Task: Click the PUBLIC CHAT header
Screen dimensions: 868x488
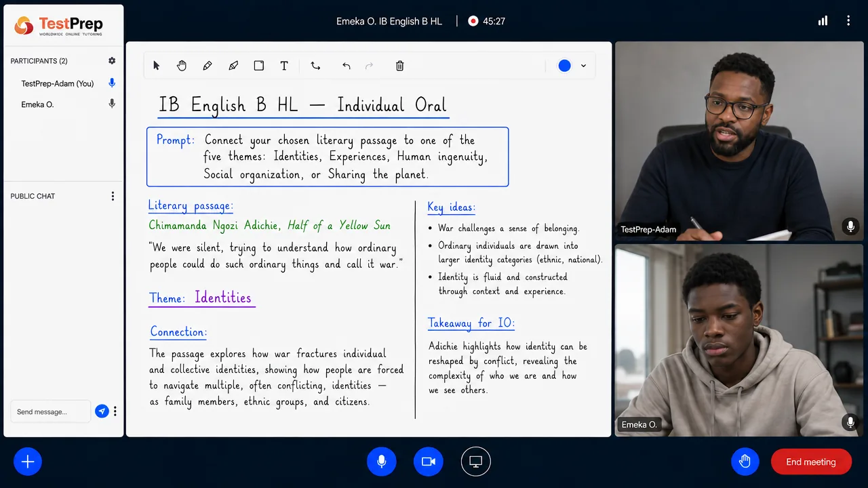Action: pos(33,196)
